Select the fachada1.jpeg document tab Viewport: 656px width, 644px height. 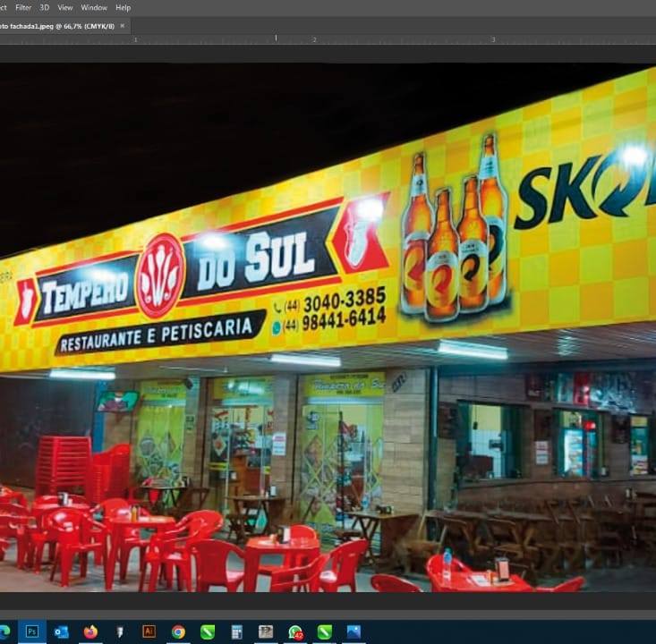pyautogui.click(x=56, y=25)
